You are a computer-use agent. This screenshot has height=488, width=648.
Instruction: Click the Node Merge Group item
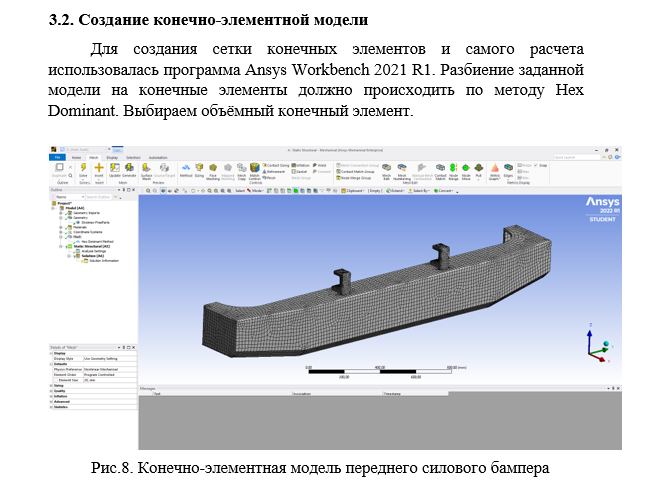pos(354,178)
